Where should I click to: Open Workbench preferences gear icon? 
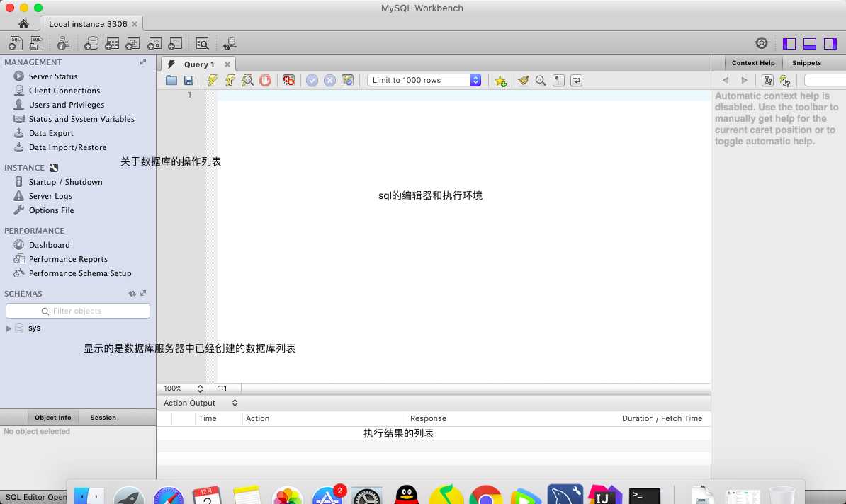pyautogui.click(x=761, y=43)
